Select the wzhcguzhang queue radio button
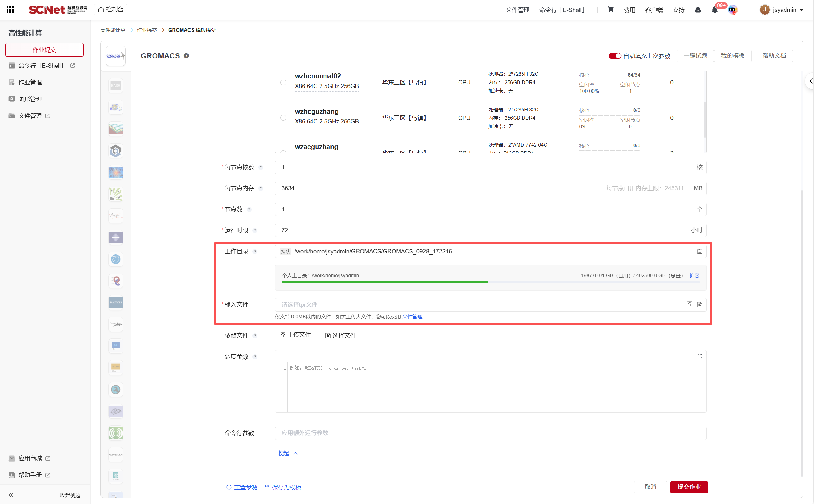 pyautogui.click(x=283, y=118)
